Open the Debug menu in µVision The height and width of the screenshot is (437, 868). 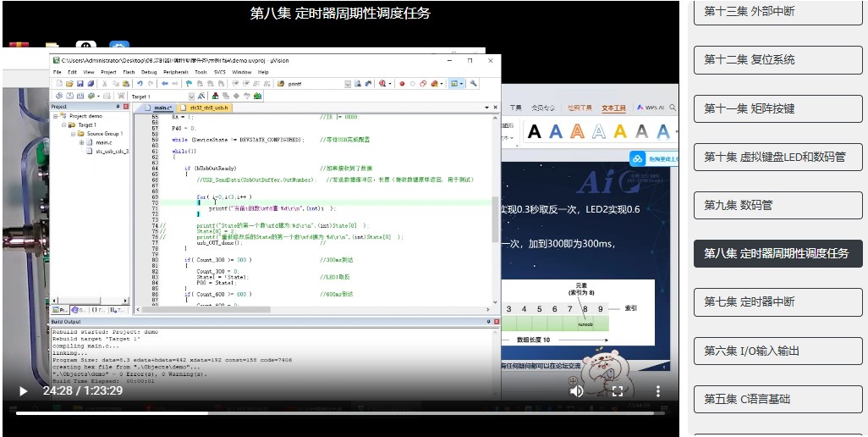(149, 72)
